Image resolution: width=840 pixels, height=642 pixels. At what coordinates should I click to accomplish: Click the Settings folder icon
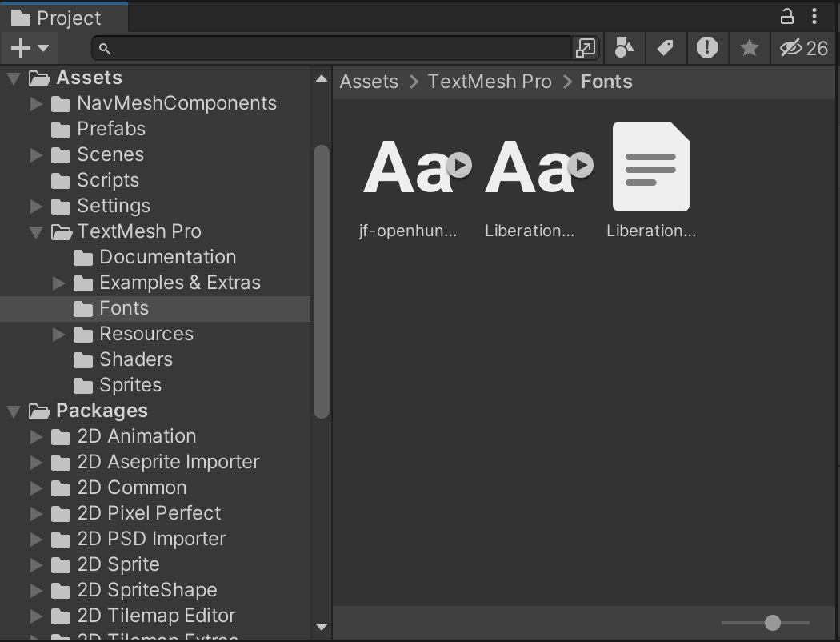coord(61,207)
